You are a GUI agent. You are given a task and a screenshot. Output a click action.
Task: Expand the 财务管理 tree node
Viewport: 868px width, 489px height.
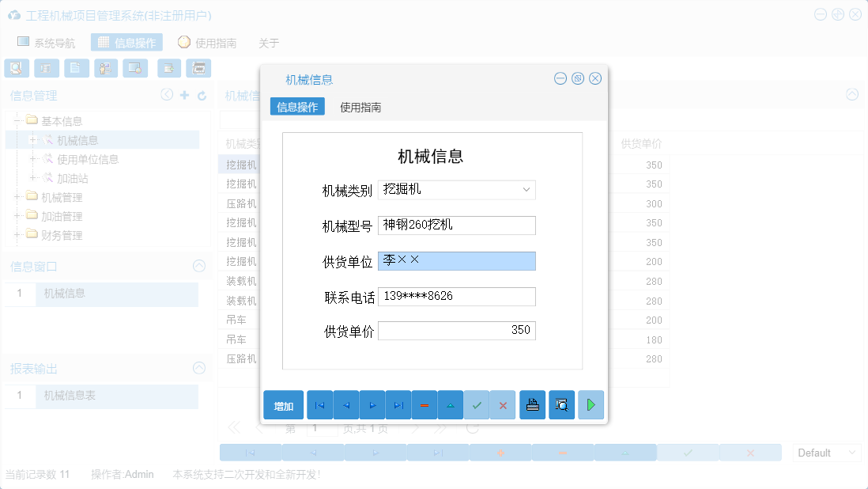coord(17,233)
